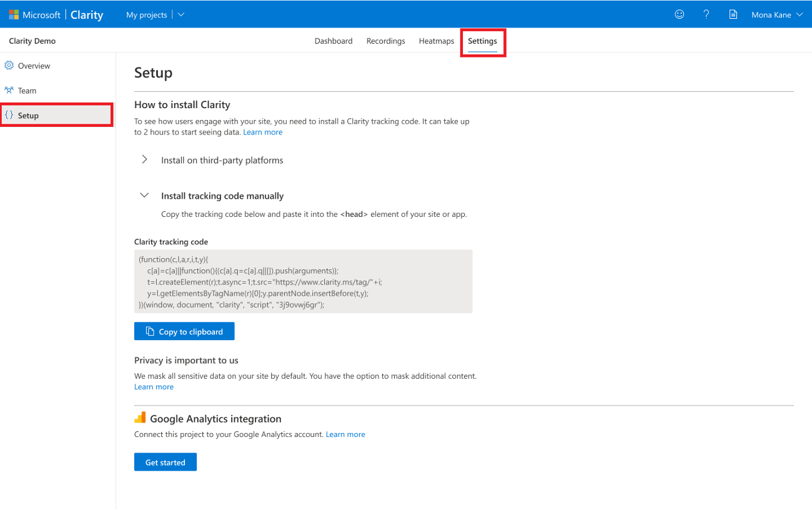Click the Clarity brand name in header
The height and width of the screenshot is (510, 812).
pyautogui.click(x=87, y=14)
